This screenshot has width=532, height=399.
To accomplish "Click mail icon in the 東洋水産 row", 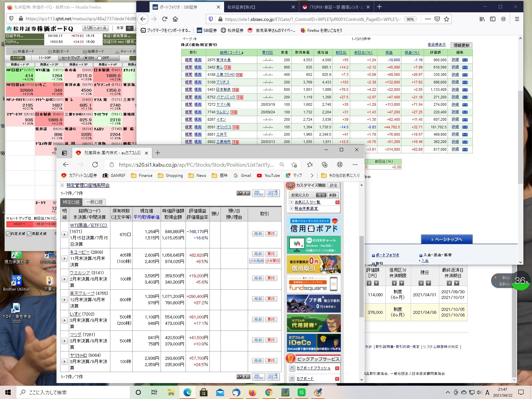I will 465,60.
